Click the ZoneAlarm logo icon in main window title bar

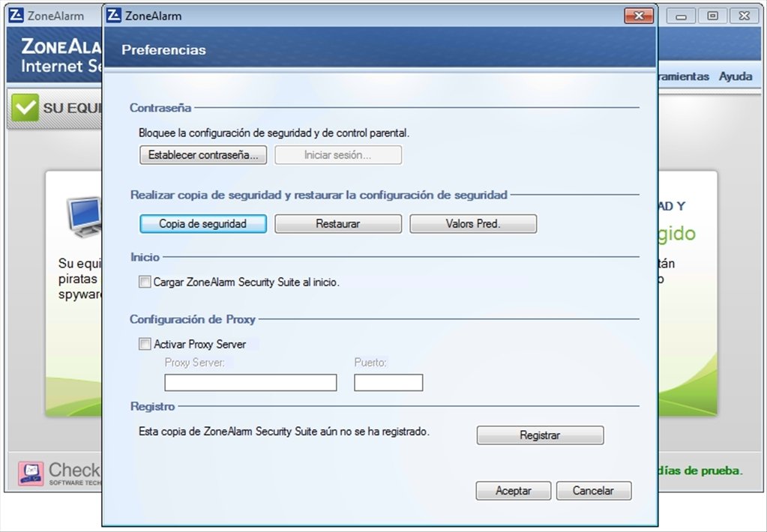pyautogui.click(x=16, y=15)
